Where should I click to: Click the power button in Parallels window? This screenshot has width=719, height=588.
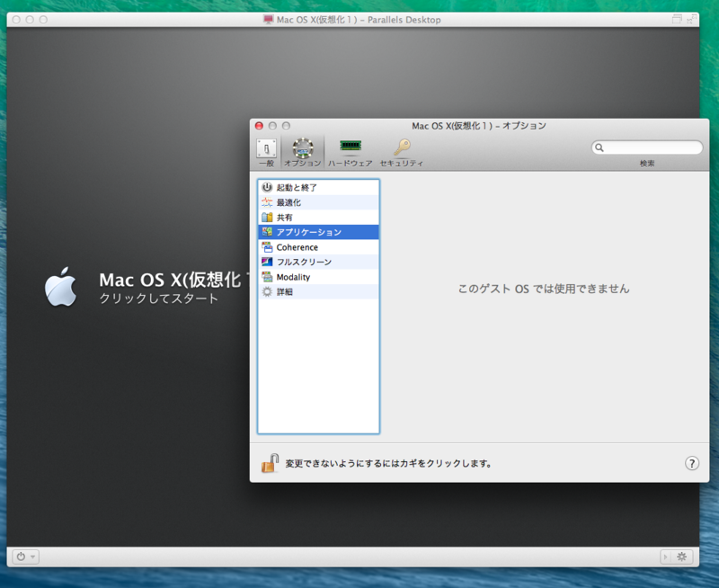[x=21, y=557]
